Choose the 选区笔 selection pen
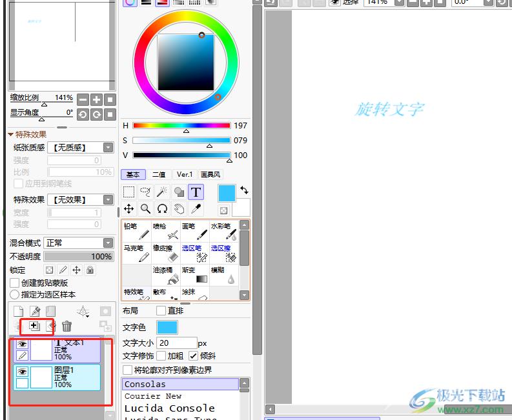This screenshot has height=420, width=512. [195, 253]
